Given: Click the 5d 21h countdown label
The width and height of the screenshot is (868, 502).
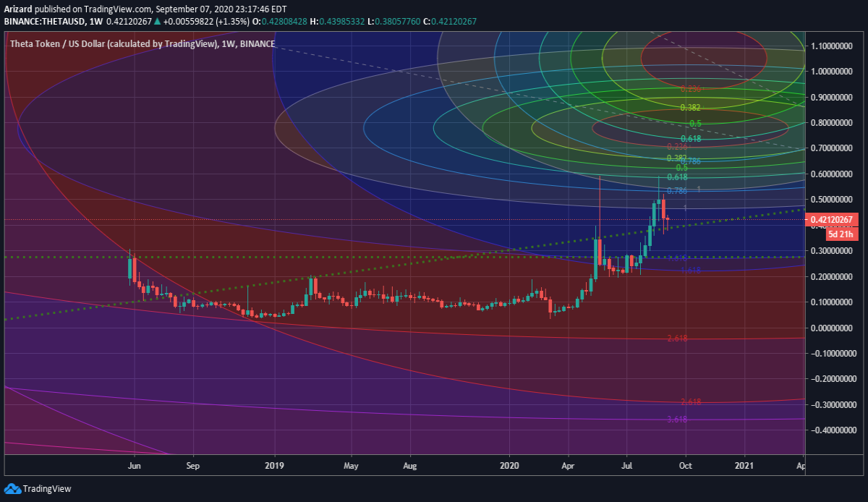Looking at the screenshot, I should (842, 233).
